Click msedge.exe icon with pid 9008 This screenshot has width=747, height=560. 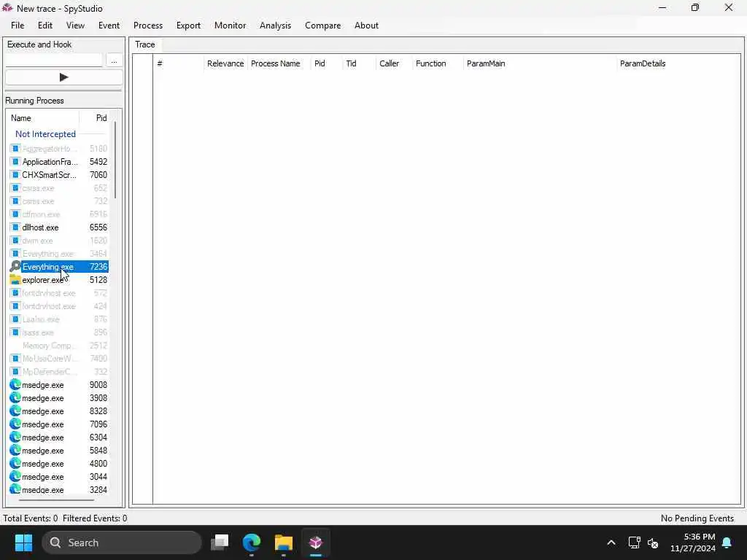click(x=15, y=384)
